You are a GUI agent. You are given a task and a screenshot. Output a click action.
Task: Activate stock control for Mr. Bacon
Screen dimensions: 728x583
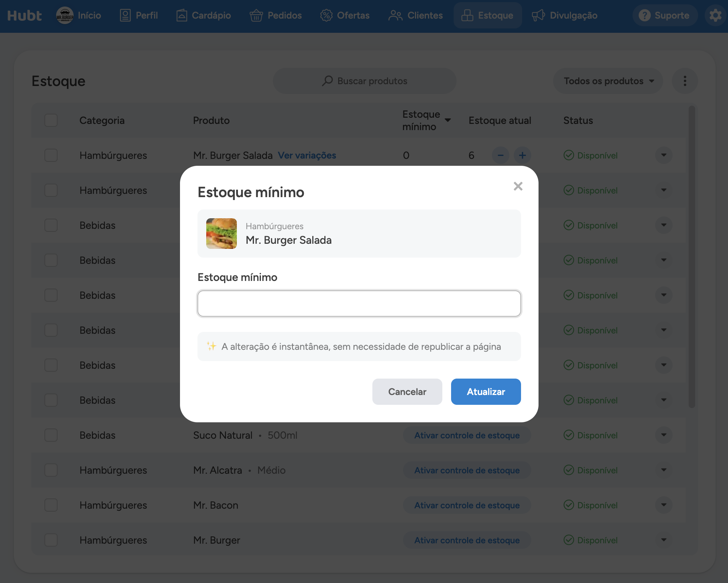(467, 505)
